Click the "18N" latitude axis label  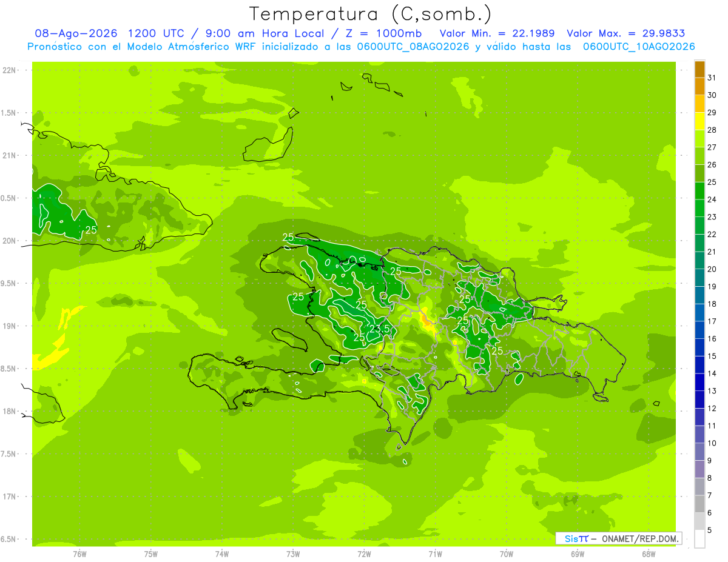pyautogui.click(x=8, y=411)
